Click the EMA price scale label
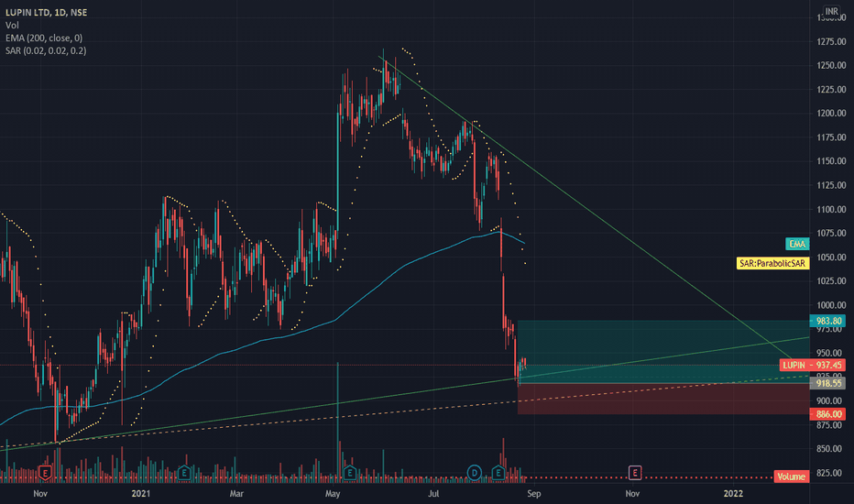This screenshot has height=504, width=854. [x=797, y=244]
